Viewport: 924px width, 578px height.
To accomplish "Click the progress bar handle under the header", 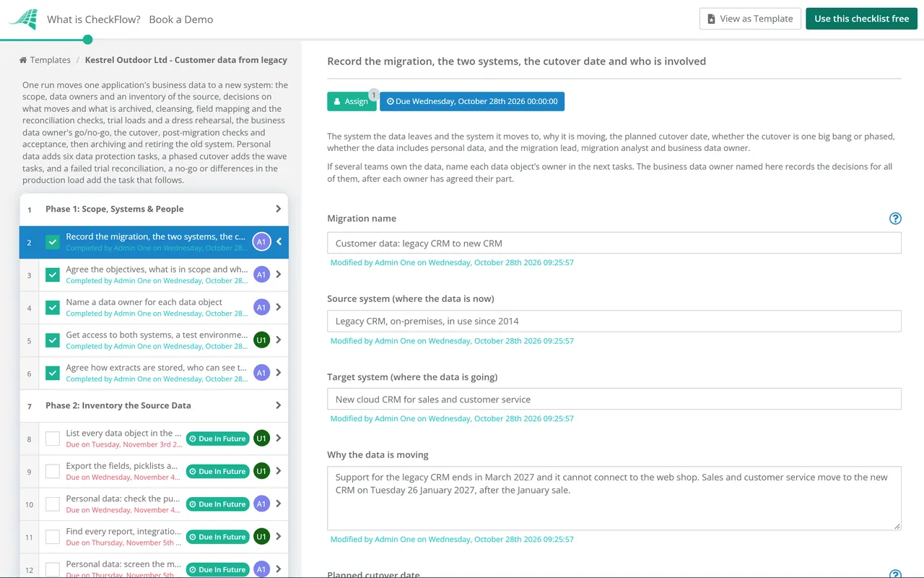I will coord(87,40).
